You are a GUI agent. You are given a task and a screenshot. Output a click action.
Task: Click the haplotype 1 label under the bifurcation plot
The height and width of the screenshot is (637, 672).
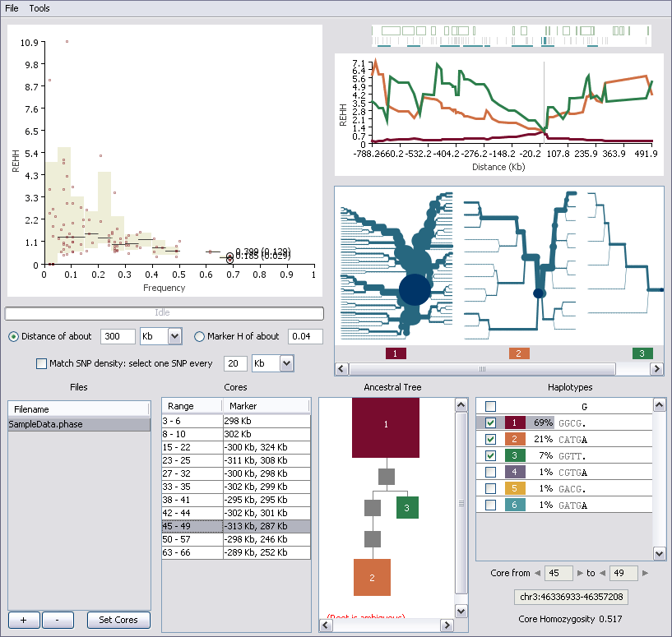pos(396,353)
